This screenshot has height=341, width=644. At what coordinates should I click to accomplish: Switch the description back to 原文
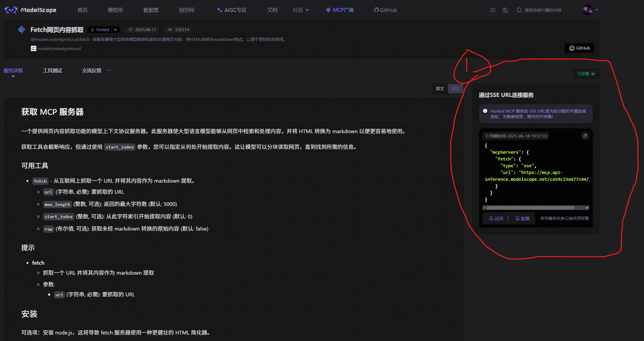(440, 88)
